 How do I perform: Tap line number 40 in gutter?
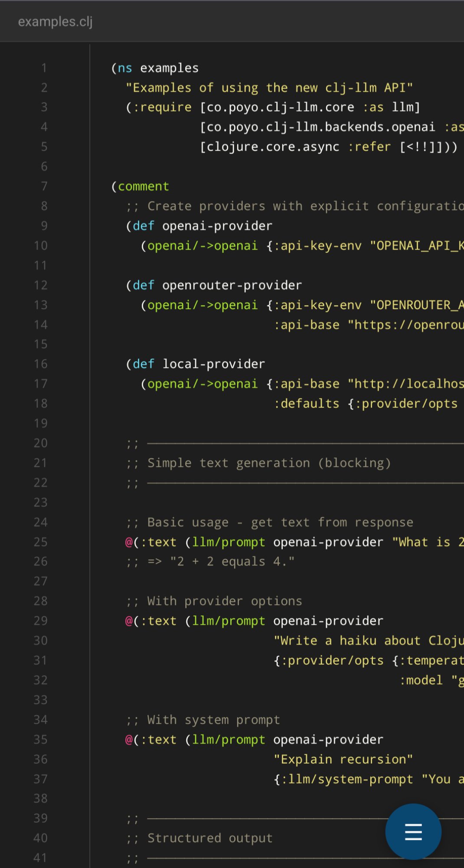[x=40, y=838]
